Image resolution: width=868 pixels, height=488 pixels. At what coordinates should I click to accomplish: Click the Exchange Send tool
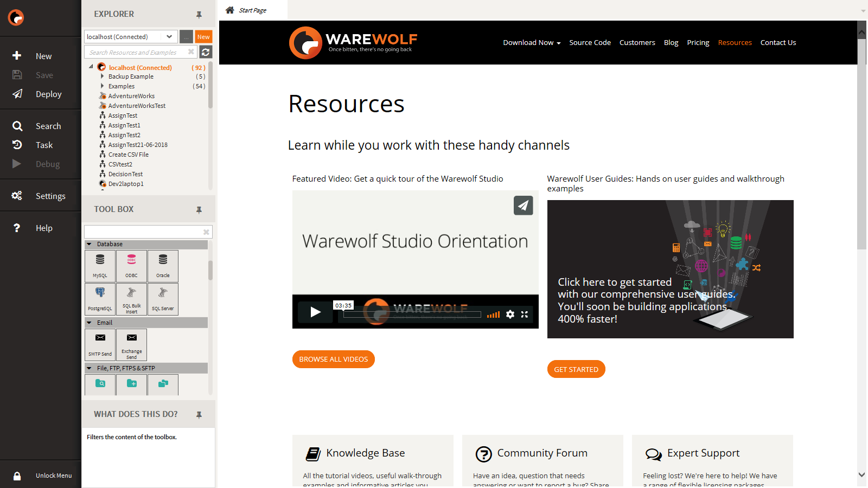click(x=132, y=344)
